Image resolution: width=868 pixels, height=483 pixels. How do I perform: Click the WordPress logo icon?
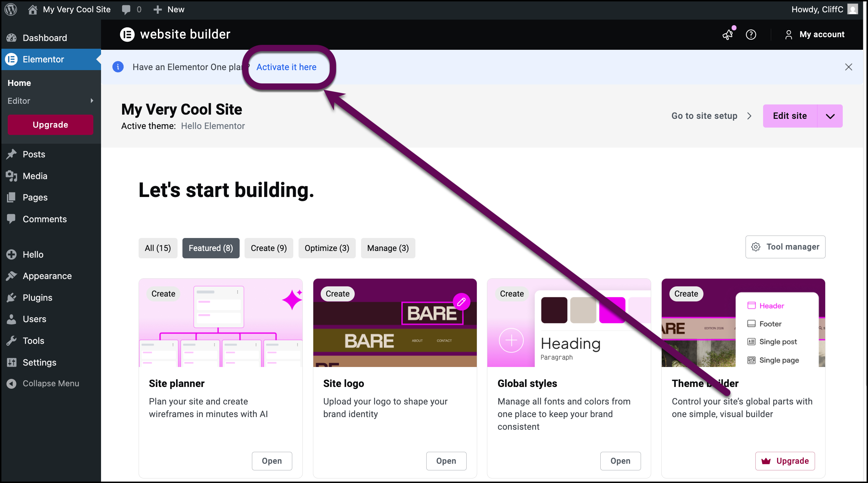point(11,9)
